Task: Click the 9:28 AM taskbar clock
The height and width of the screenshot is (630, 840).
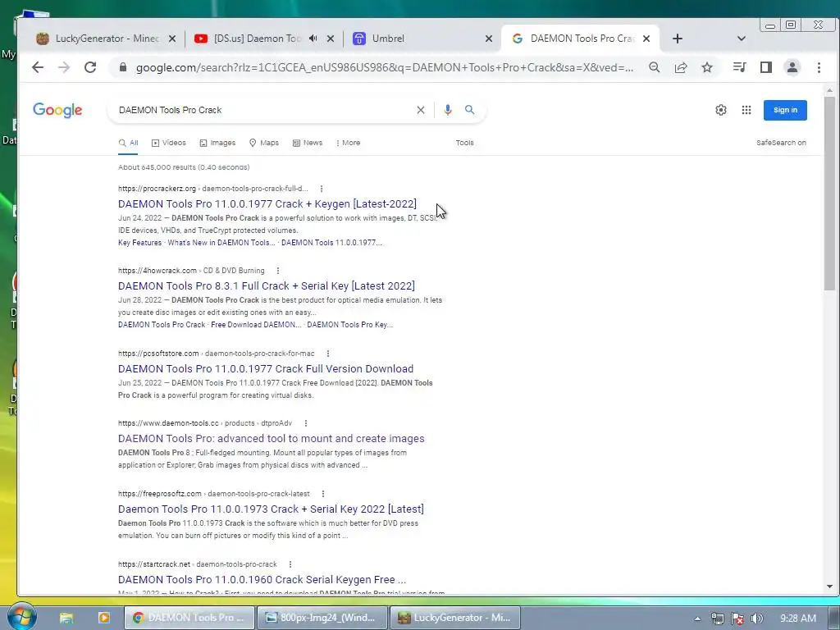Action: coord(798,619)
